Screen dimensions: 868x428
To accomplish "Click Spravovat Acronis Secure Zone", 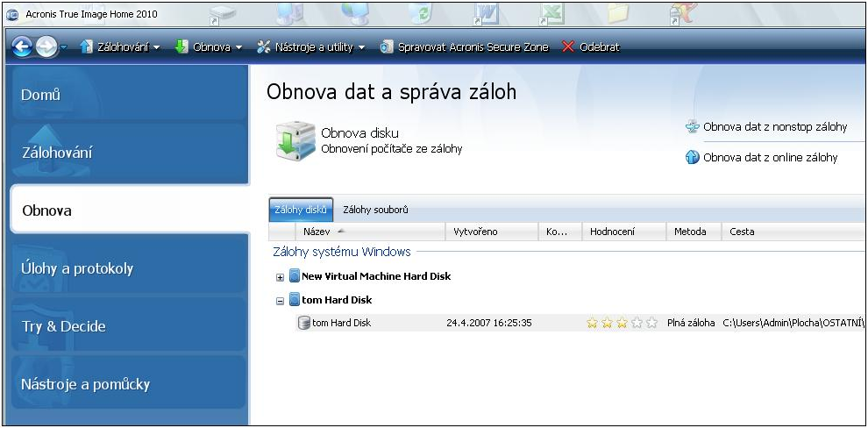I will pyautogui.click(x=464, y=47).
